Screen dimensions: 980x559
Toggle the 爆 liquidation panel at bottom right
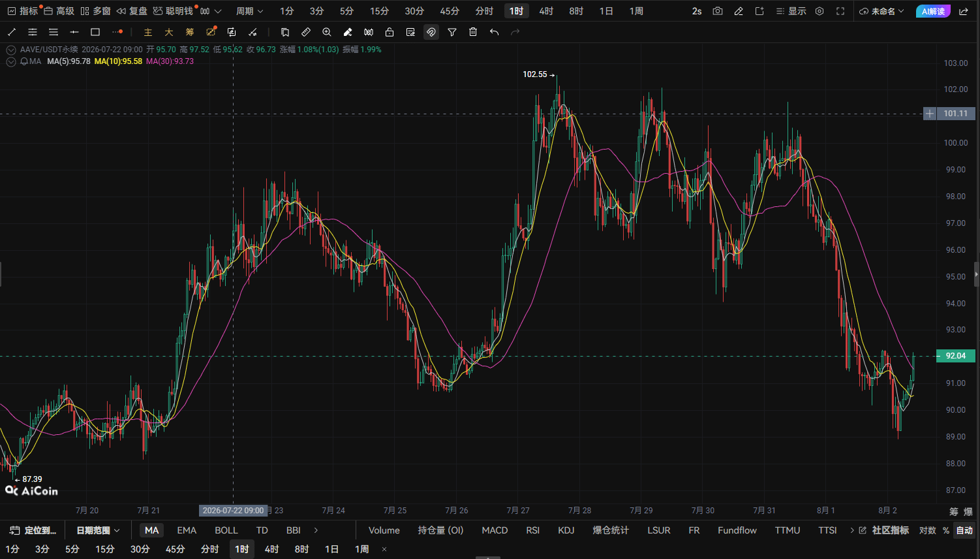[968, 511]
